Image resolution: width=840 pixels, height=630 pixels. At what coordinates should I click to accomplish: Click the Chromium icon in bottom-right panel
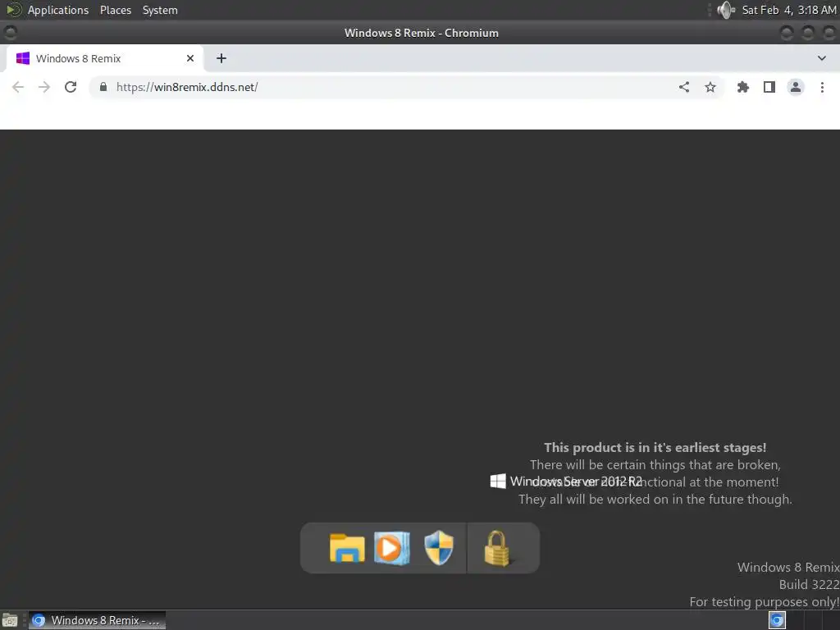[x=777, y=620]
